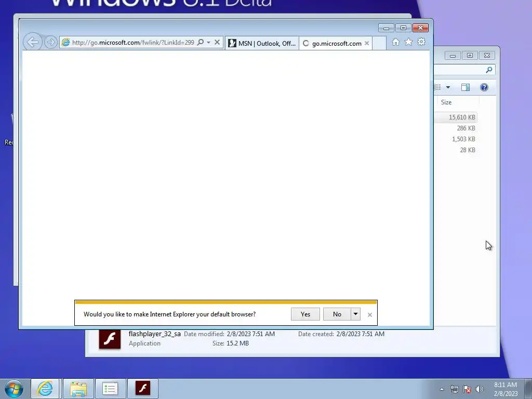Stop loading the page
The image size is (532, 399).
tap(217, 43)
